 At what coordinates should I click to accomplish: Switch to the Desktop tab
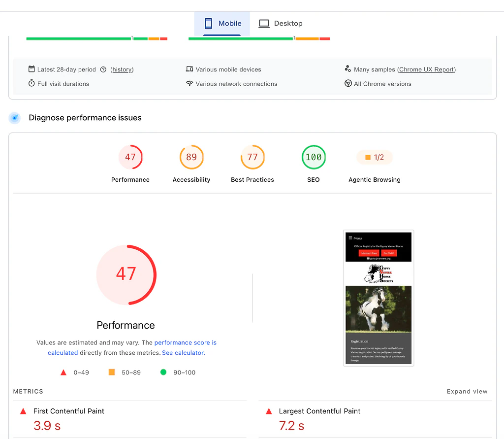click(x=281, y=24)
